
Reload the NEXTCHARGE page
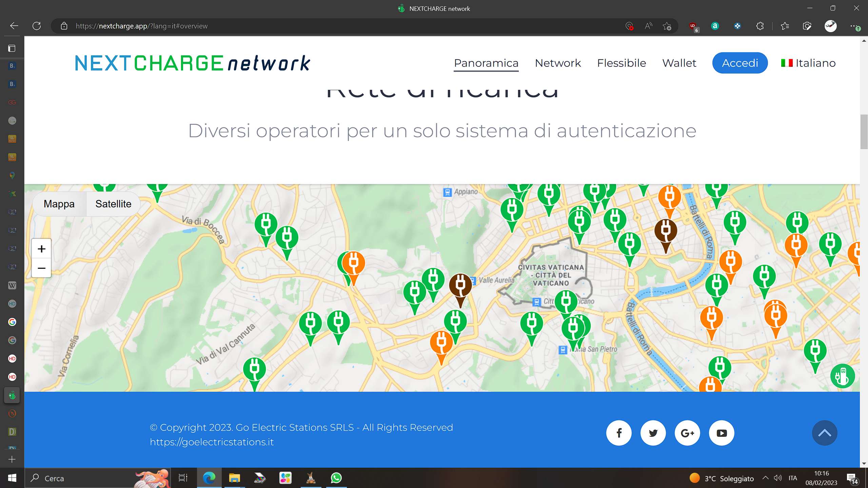(37, 26)
